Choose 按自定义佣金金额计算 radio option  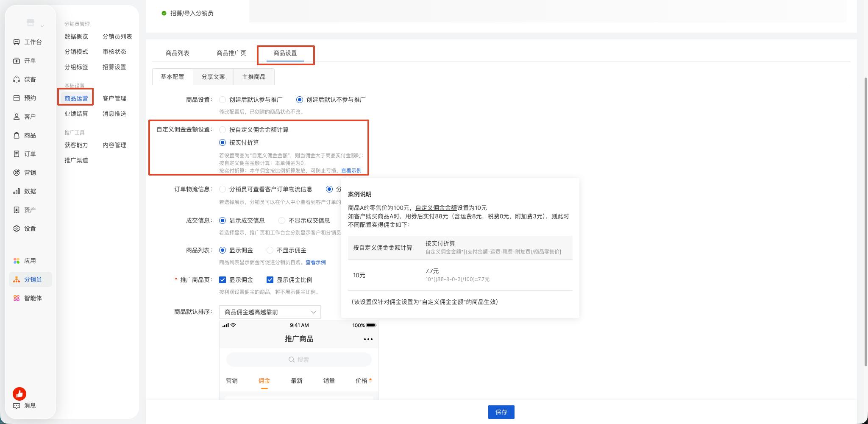pyautogui.click(x=223, y=130)
